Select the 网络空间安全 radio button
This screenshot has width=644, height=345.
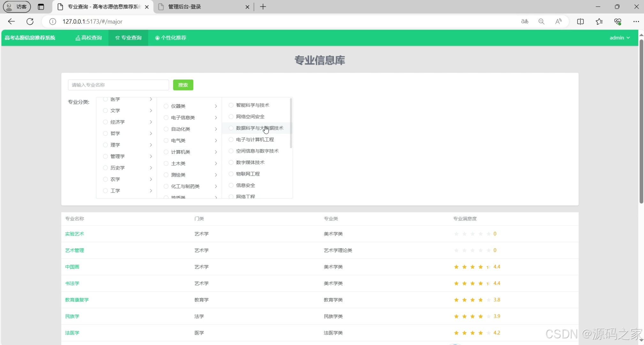(x=231, y=117)
